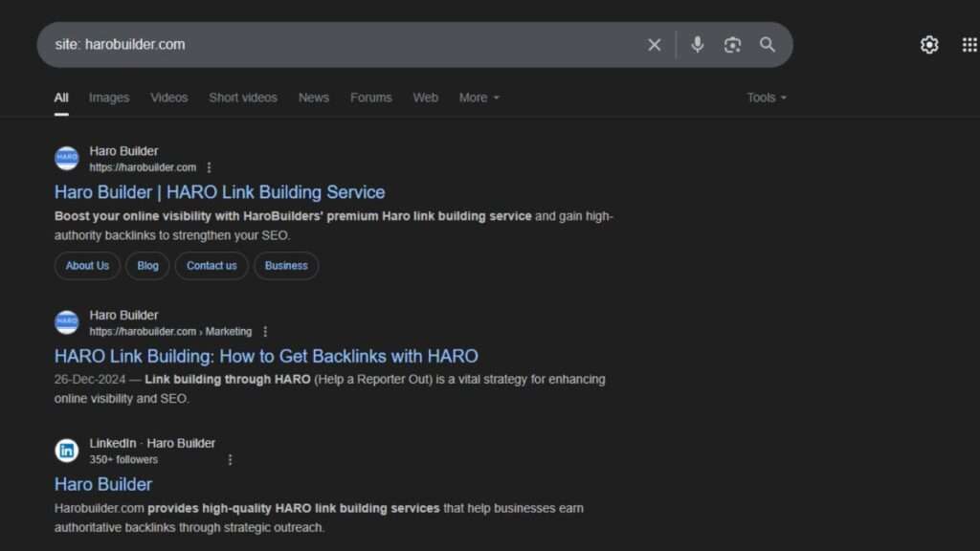Image resolution: width=980 pixels, height=551 pixels.
Task: Open the Google apps grid icon
Action: [969, 45]
